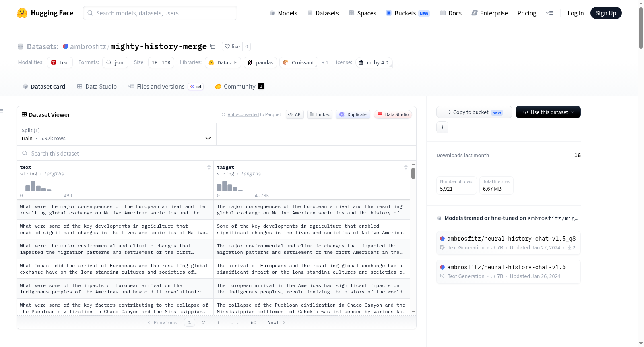Select the row 'What impact did the arrival of Europeans'
Screen dimensions: 644x347
[213, 269]
